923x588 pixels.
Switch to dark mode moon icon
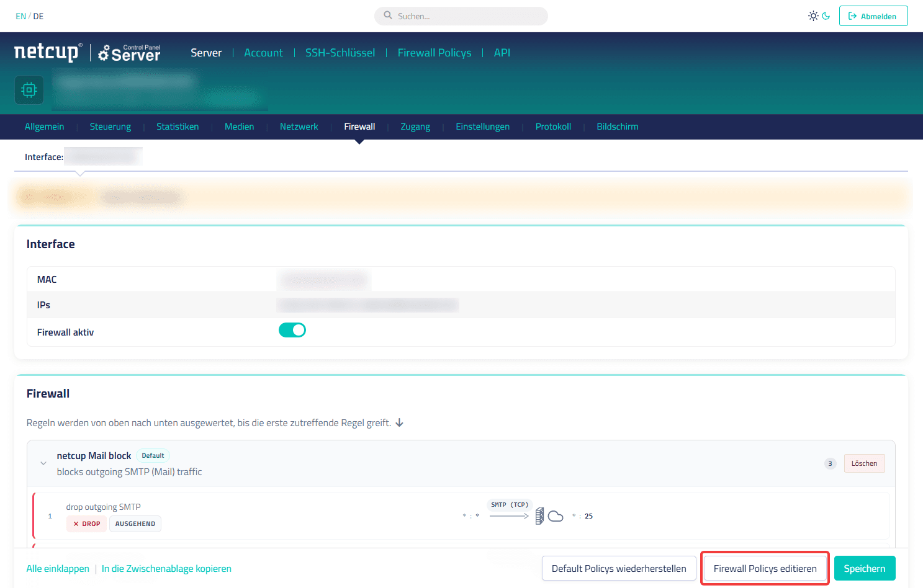tap(826, 16)
